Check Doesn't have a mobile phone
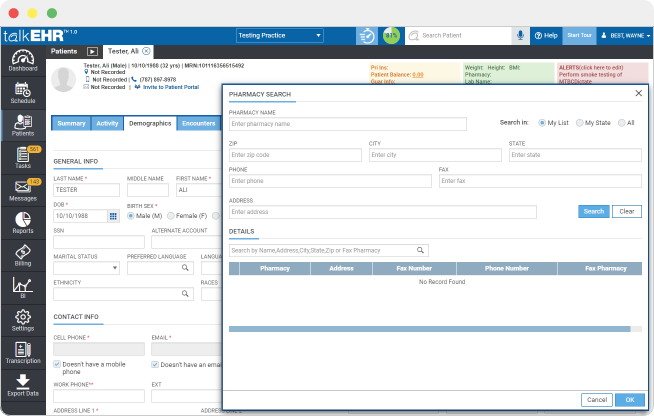 pos(57,364)
